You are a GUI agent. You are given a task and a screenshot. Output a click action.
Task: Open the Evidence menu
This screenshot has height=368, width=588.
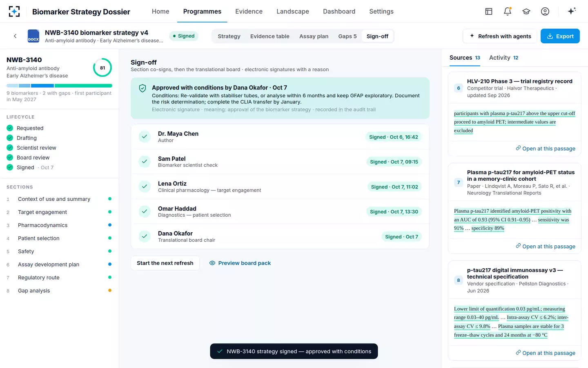pos(249,11)
